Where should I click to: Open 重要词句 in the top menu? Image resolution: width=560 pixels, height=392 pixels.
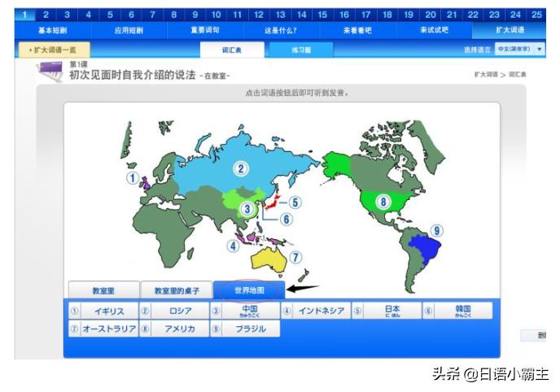click(x=205, y=30)
